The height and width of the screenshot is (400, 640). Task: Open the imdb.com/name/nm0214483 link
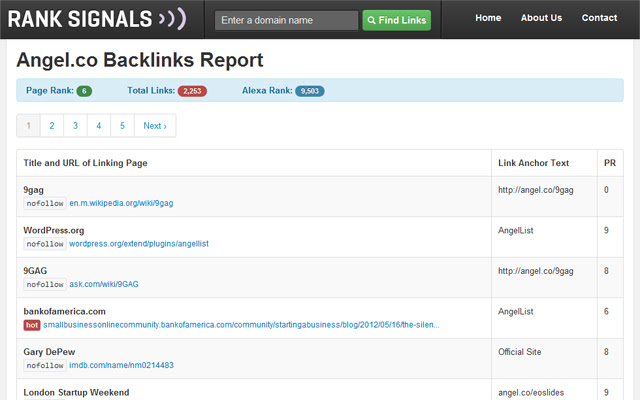121,365
